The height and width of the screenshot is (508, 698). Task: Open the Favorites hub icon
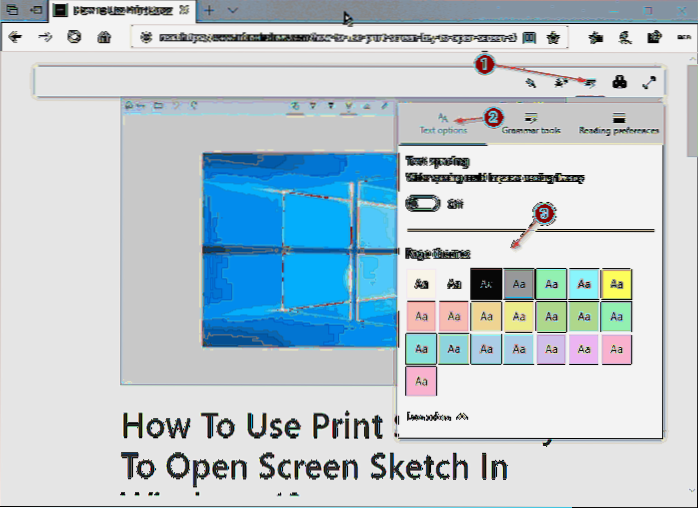(596, 37)
